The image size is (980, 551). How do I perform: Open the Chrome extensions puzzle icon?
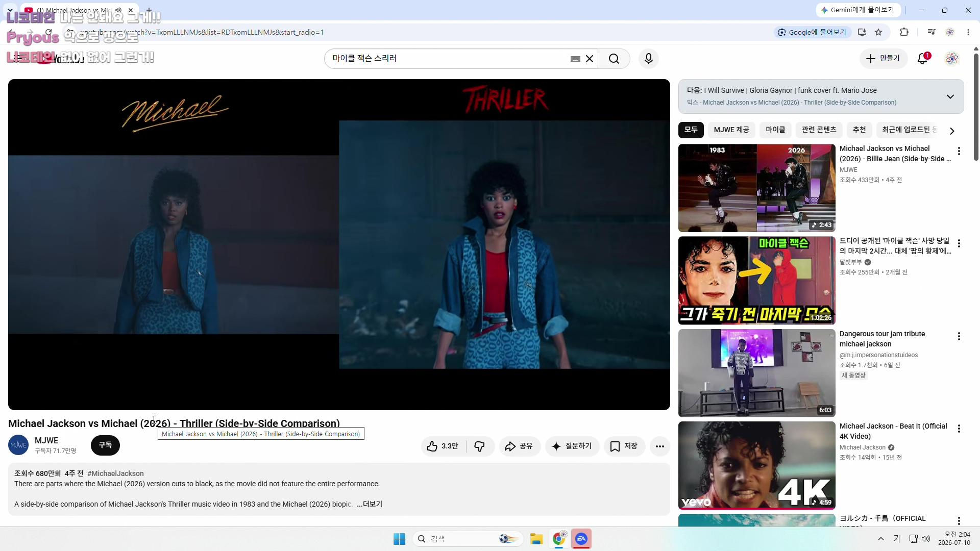click(904, 32)
